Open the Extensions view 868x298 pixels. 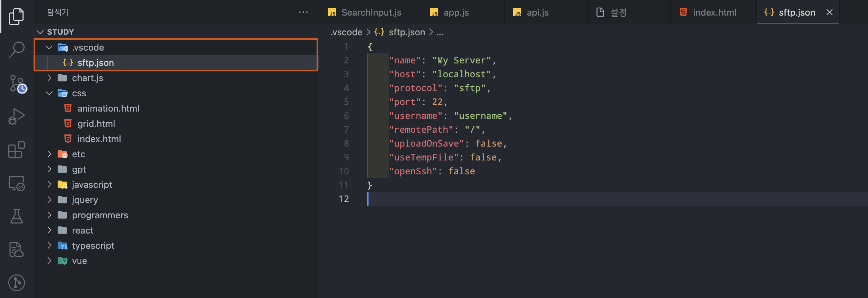[16, 150]
